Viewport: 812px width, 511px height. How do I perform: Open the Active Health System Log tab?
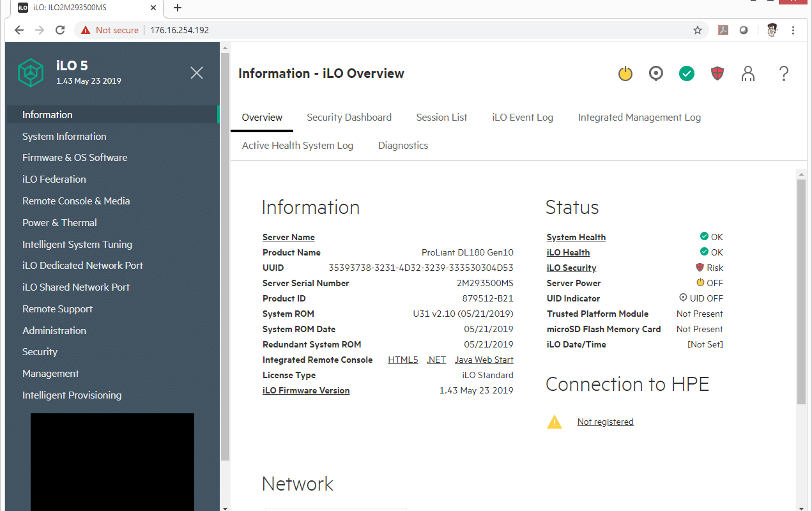pyautogui.click(x=298, y=146)
